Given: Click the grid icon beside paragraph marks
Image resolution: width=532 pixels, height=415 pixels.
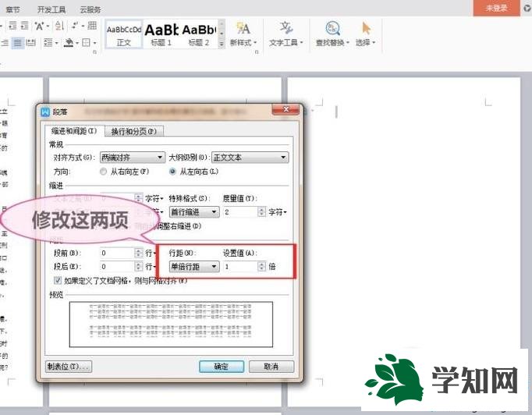Looking at the screenshot, I should (x=92, y=26).
